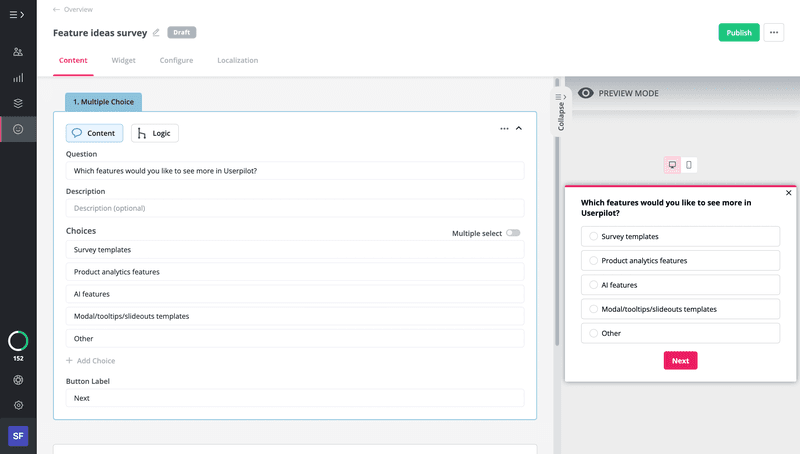The height and width of the screenshot is (454, 800).
Task: Select the AI features radio option
Action: point(594,285)
